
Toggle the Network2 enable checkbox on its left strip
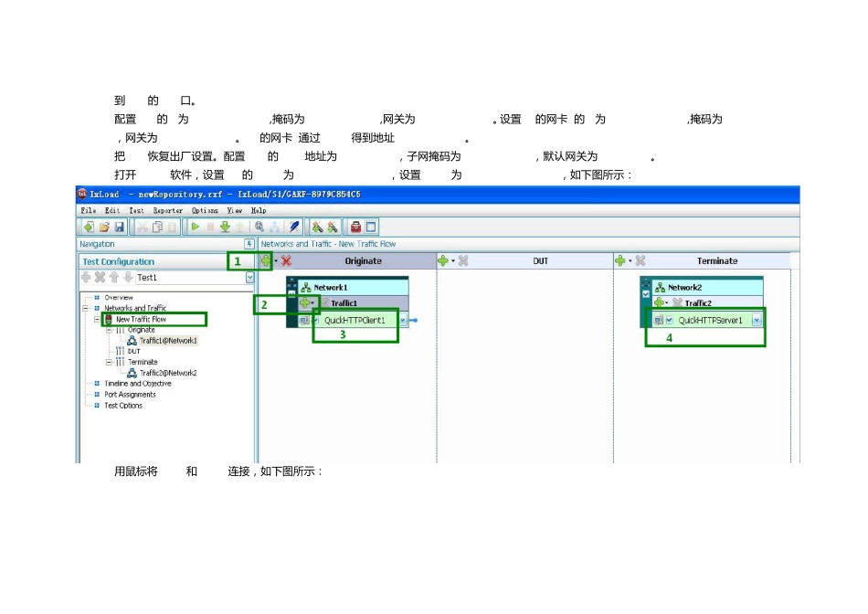coord(645,294)
